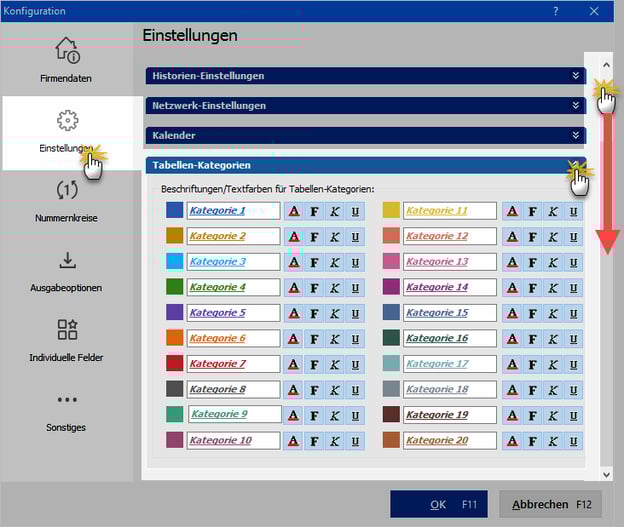Open Firmendaten section in sidebar

tap(67, 58)
